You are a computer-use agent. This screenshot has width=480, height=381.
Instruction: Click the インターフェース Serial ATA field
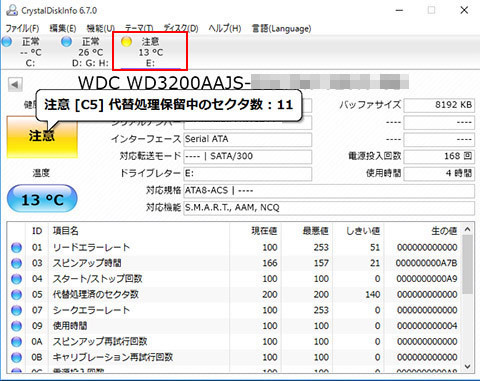pos(248,139)
